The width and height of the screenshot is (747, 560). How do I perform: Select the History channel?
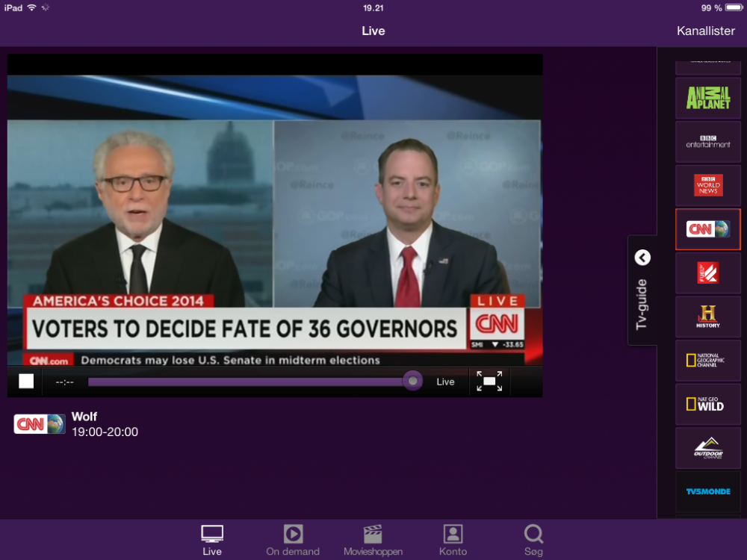pyautogui.click(x=708, y=317)
